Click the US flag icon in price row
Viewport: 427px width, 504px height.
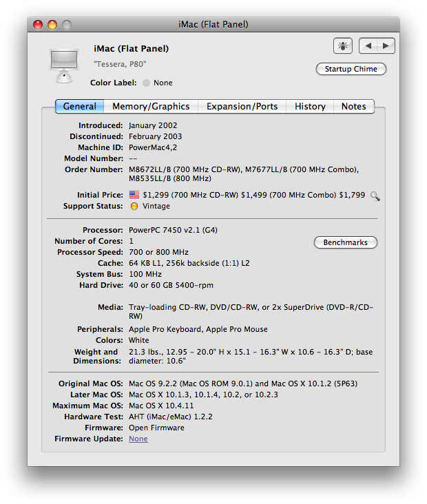(134, 195)
